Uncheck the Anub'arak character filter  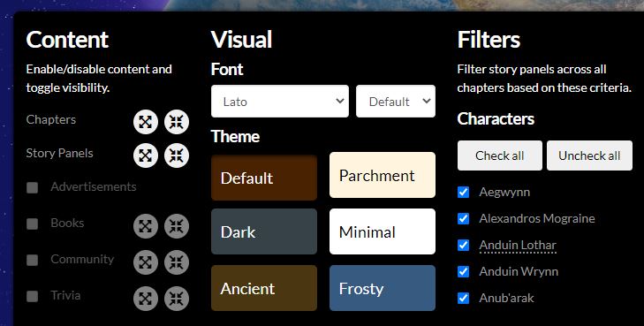(463, 298)
